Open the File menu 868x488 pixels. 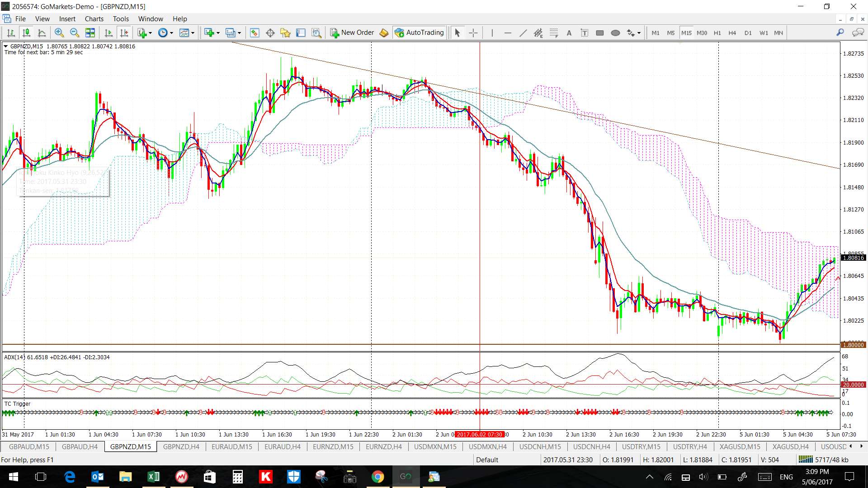click(x=20, y=19)
